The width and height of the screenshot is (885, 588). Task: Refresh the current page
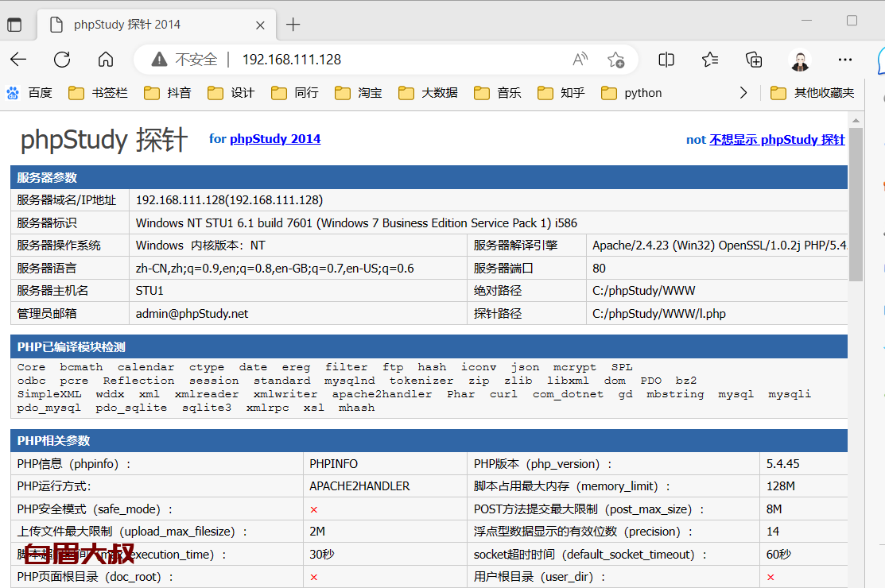62,59
